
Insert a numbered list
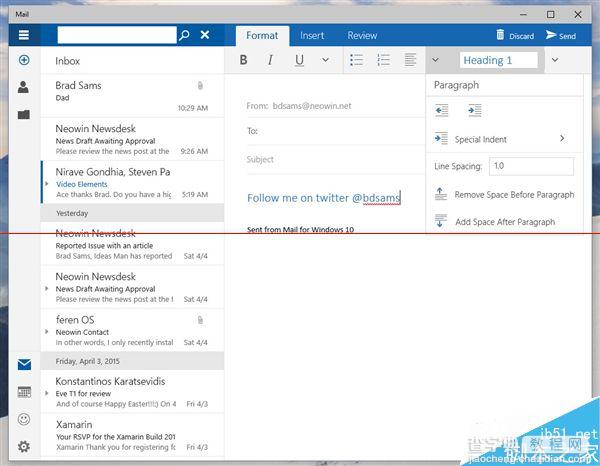coord(383,60)
